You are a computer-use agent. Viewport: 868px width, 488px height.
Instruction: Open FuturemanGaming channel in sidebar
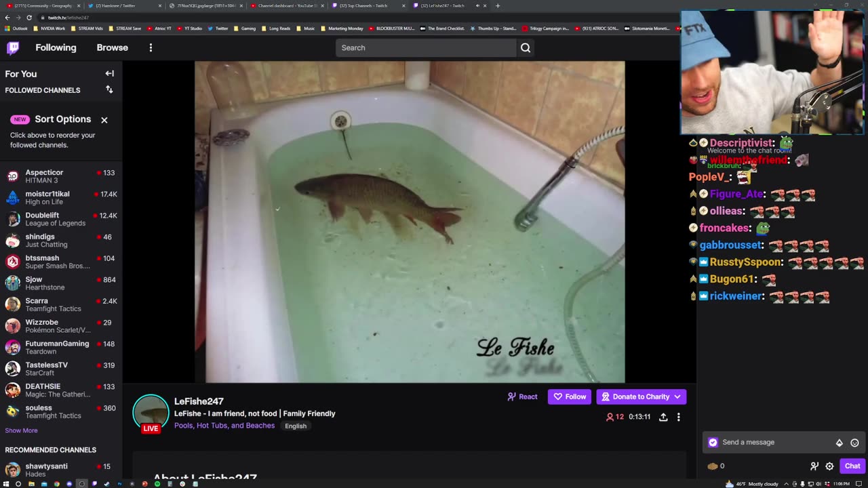(61, 347)
